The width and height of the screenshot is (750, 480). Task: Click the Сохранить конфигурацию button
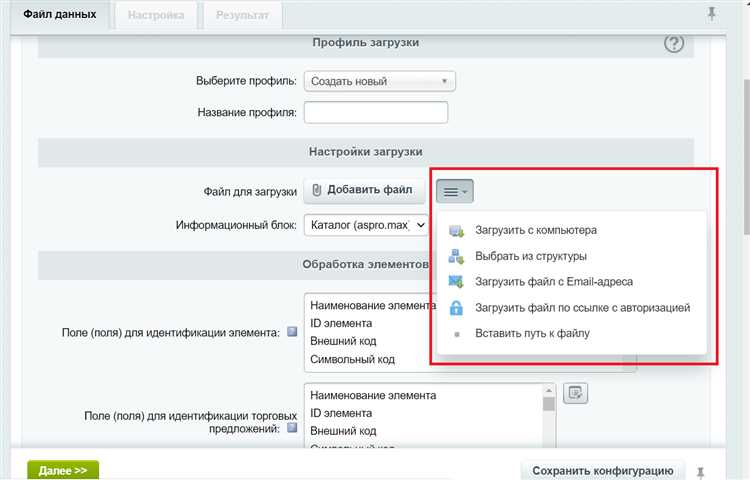tap(603, 471)
